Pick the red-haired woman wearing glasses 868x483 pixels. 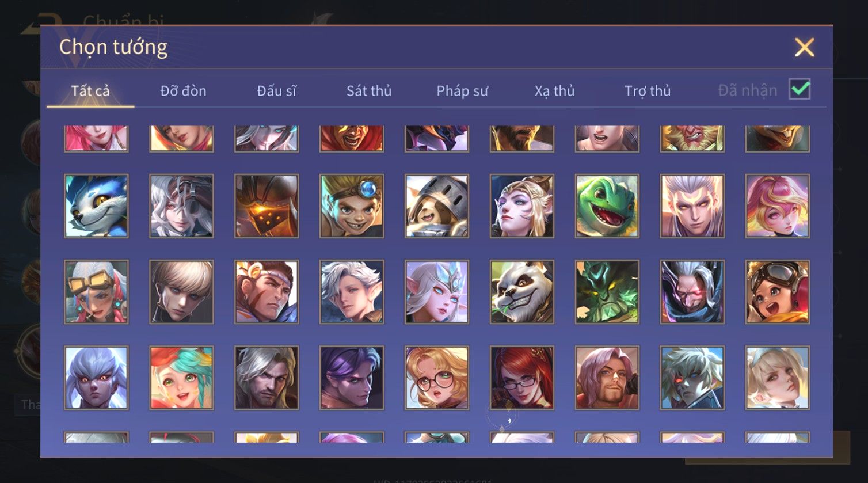pyautogui.click(x=522, y=378)
